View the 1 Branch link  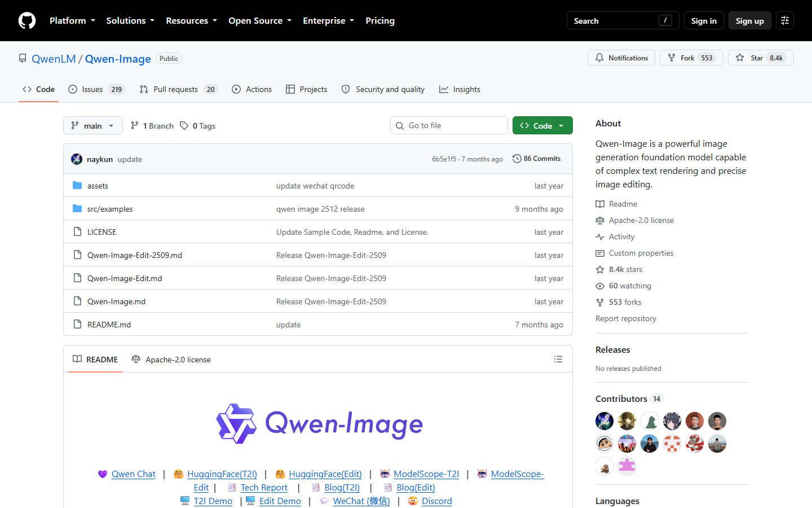tap(152, 126)
